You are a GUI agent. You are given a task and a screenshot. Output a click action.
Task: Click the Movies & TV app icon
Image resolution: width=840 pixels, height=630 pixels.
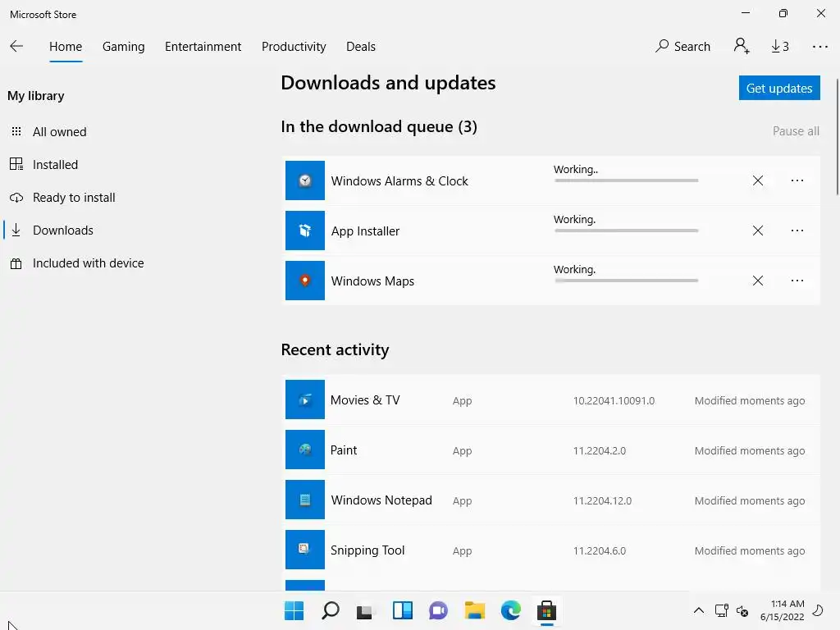305,399
